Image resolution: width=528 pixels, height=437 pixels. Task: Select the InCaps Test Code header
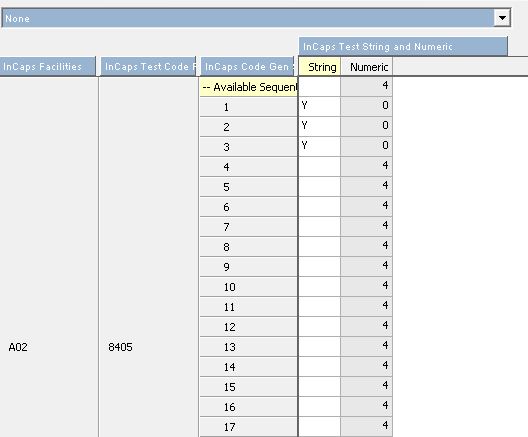point(148,66)
